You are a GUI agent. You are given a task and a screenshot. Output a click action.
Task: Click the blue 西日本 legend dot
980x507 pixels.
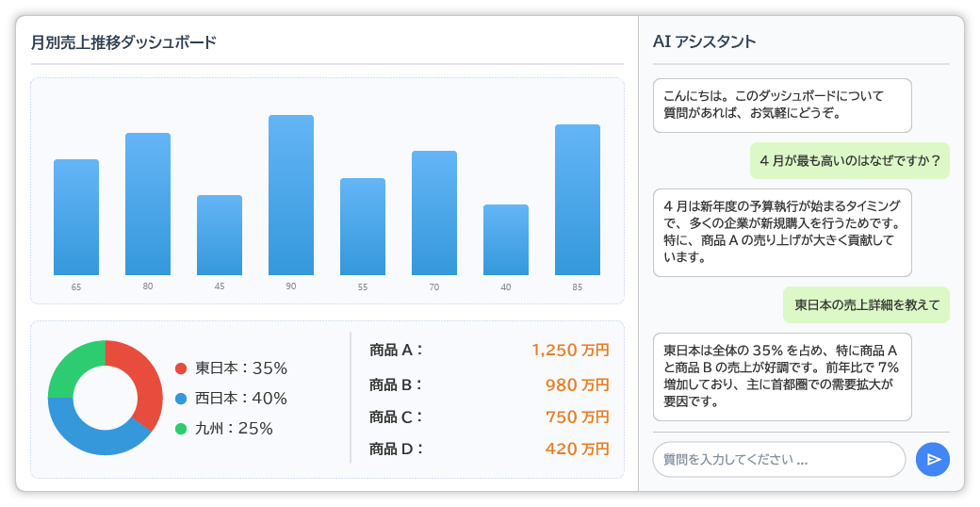(x=181, y=399)
